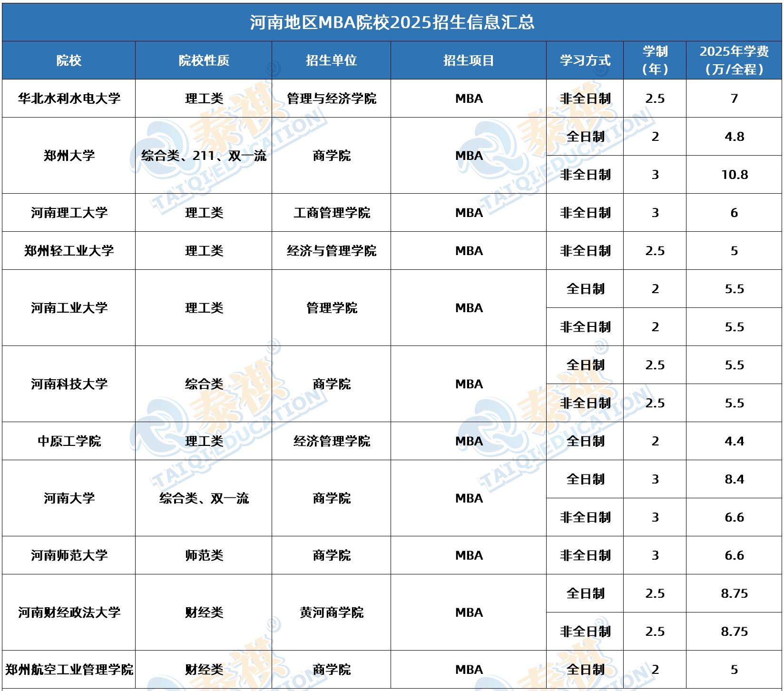Screen dimensions: 784x691
Task: Select the 郑州大学 school cell
Action: [69, 156]
